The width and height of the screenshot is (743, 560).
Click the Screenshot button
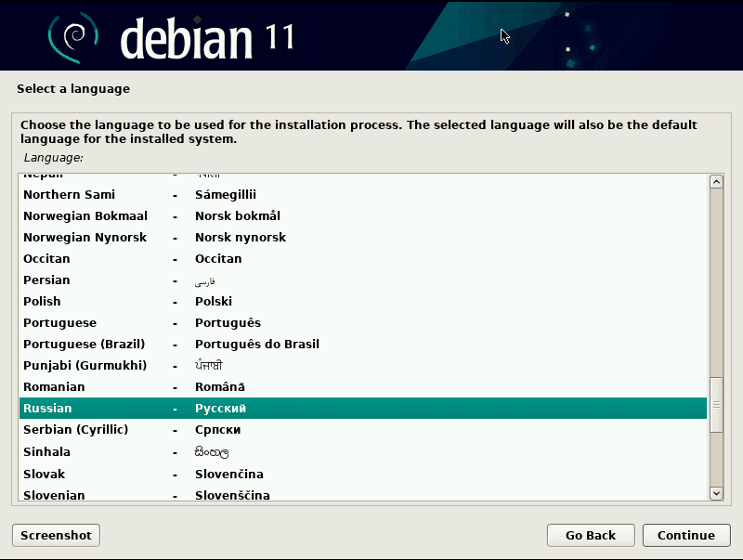click(x=56, y=535)
